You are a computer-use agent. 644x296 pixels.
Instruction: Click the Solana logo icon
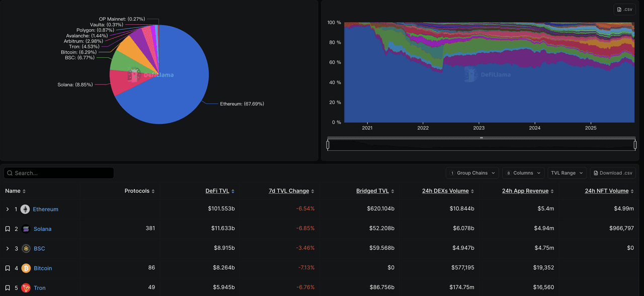[x=26, y=229]
